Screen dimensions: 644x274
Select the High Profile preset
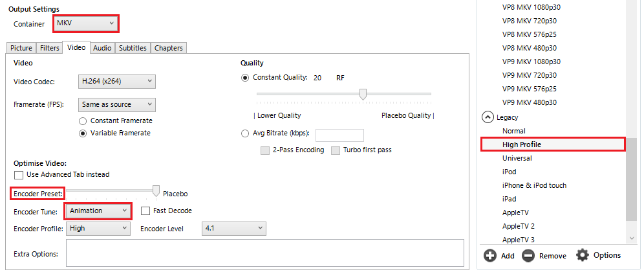pyautogui.click(x=521, y=144)
